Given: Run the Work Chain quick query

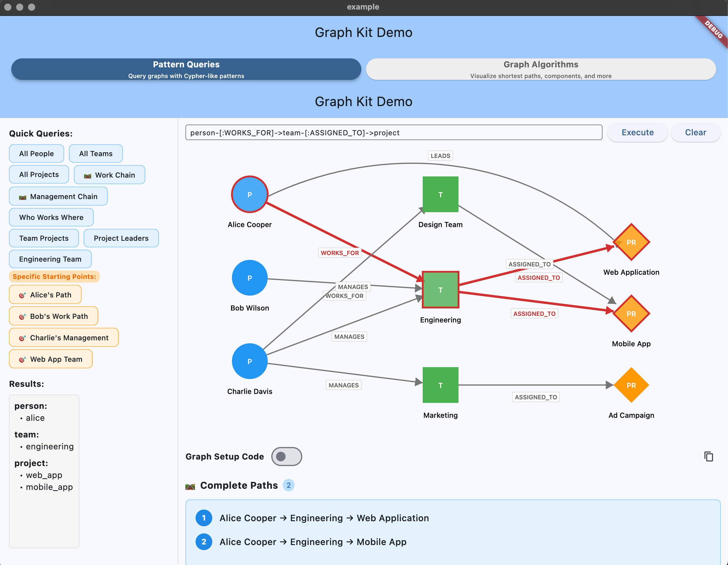Looking at the screenshot, I should pos(109,175).
